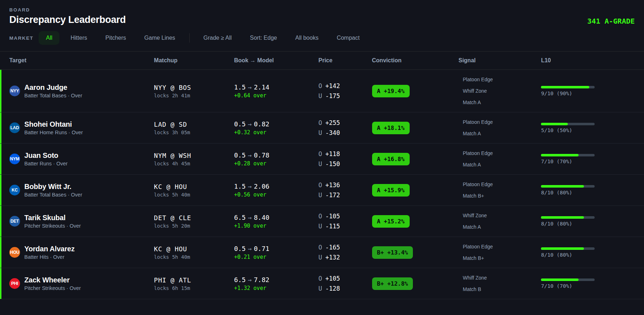Click the Target column header
Viewport: 644px width, 315px height.
coord(18,60)
